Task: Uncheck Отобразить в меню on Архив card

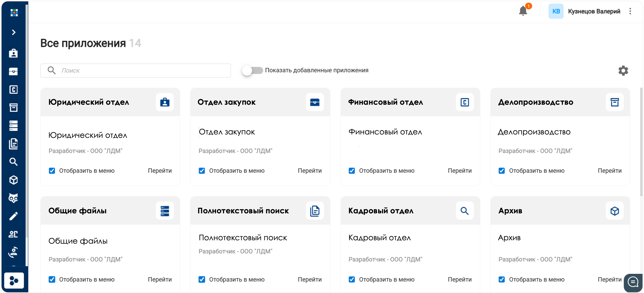Action: pyautogui.click(x=502, y=280)
